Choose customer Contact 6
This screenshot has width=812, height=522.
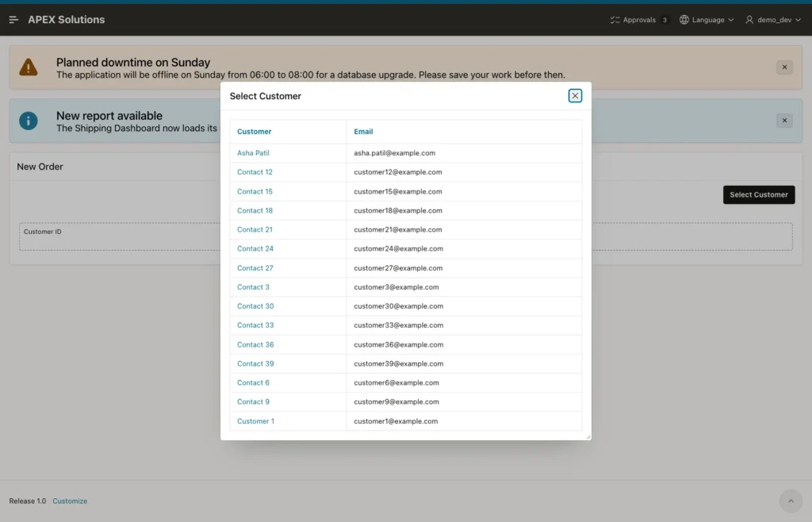[253, 382]
